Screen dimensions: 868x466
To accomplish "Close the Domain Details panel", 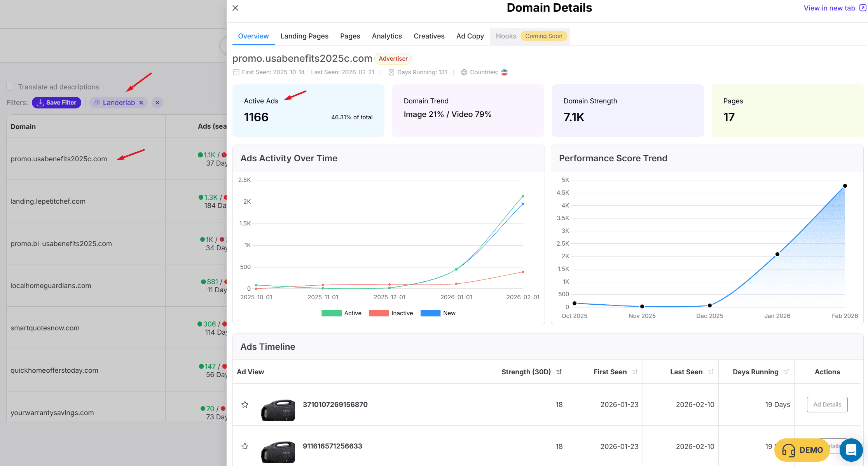I will [x=235, y=8].
